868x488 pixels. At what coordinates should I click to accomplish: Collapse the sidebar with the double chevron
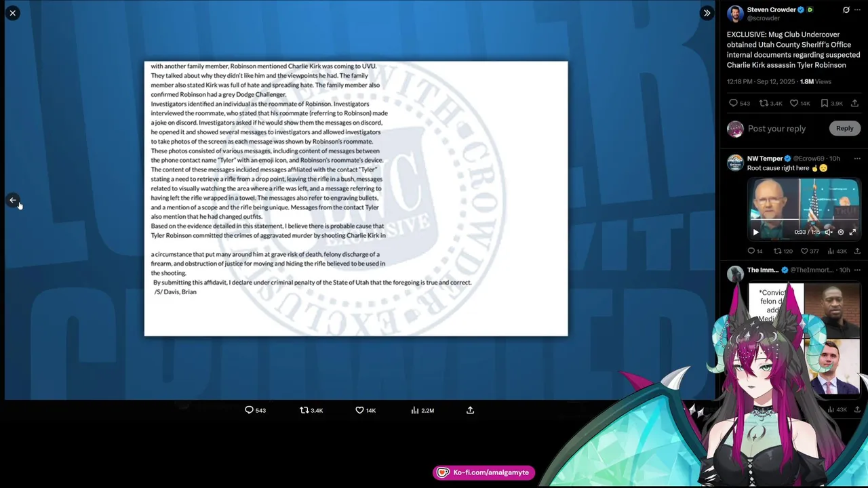(x=707, y=13)
